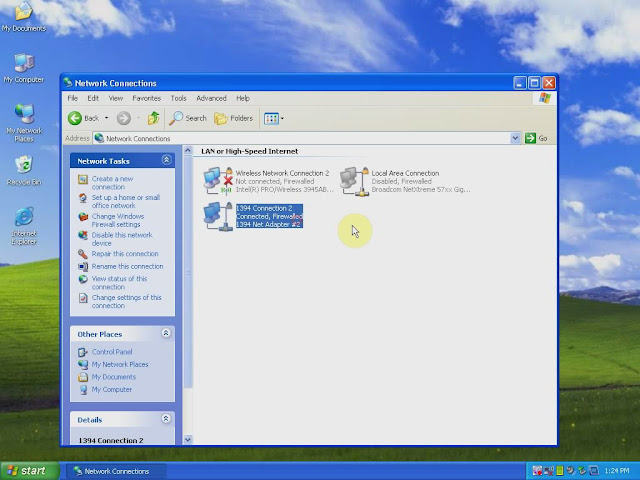
Task: Click the Network Connections title bar icon
Action: 68,83
